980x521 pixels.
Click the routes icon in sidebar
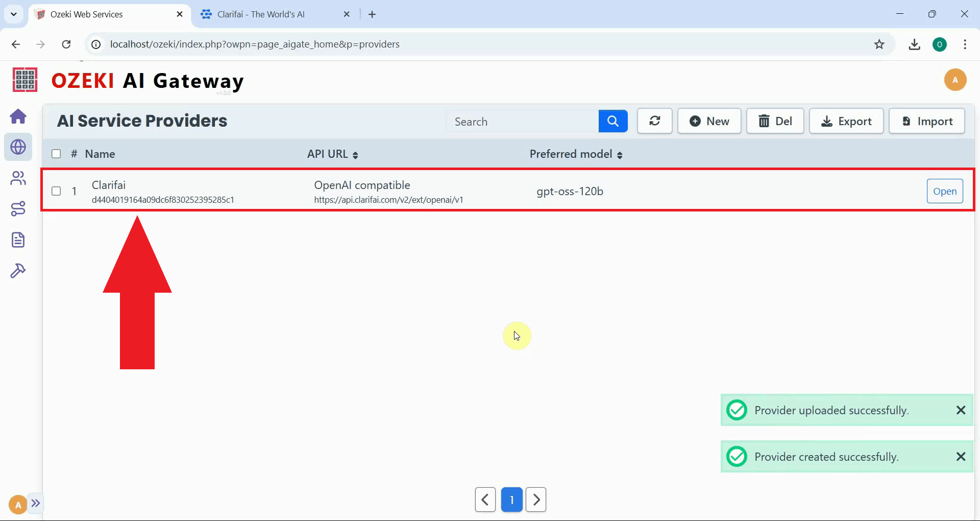(18, 209)
